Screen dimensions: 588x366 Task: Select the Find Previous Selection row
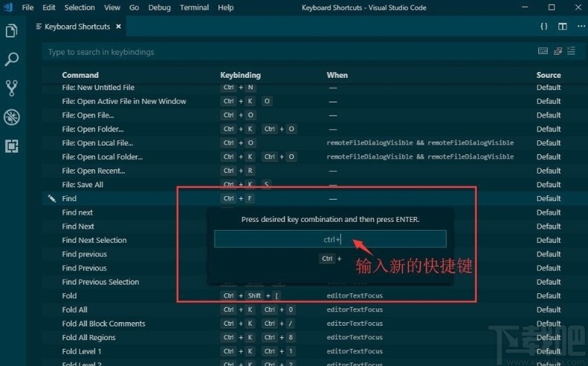coord(314,281)
